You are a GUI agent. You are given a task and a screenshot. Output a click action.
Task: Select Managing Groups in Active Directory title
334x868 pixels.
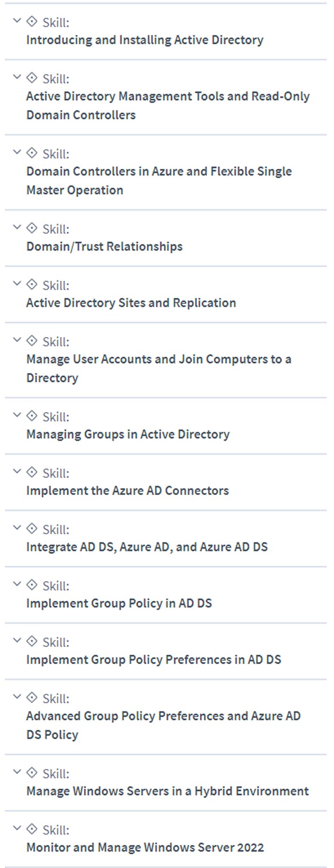pos(128,435)
